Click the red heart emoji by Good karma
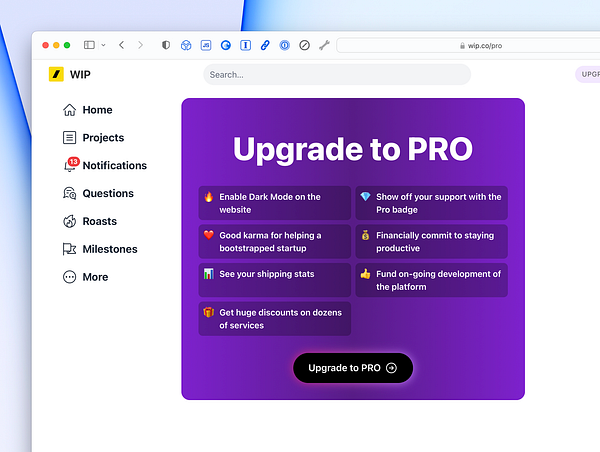Screen dimensions: 600x452 pyautogui.click(x=209, y=235)
